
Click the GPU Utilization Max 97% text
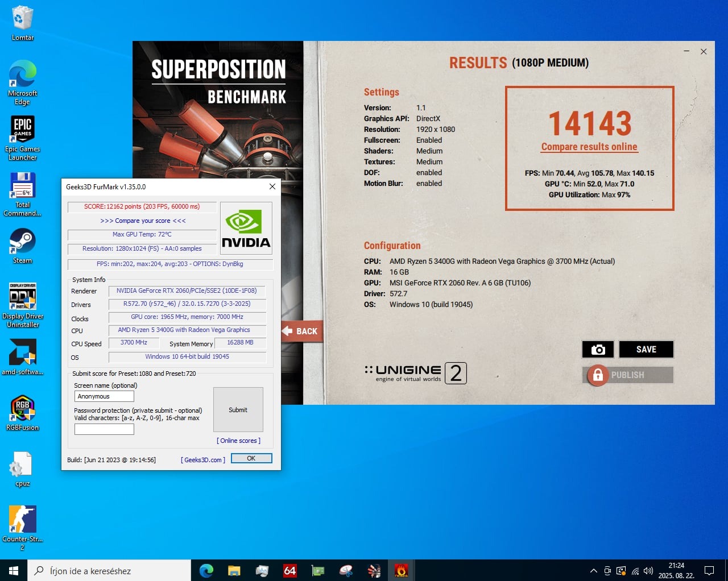click(x=589, y=194)
